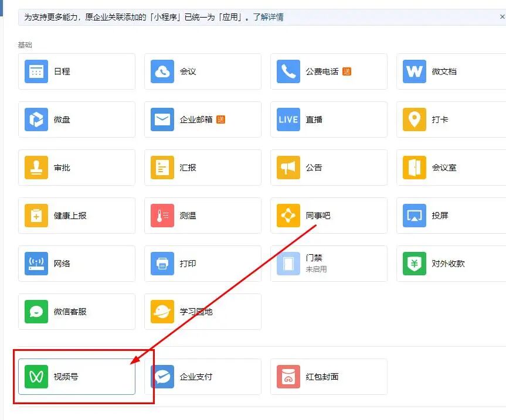This screenshot has width=506, height=420.
Task: Click the 微信客服 chat bubble icon
Action: coord(36,312)
